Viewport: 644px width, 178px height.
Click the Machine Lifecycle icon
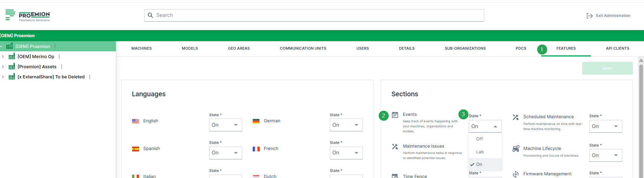tap(516, 149)
